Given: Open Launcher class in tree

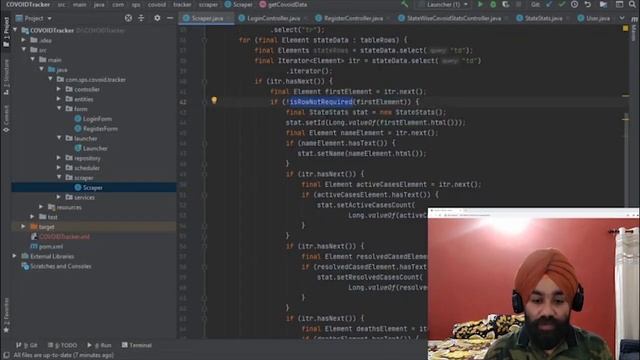Looking at the screenshot, I should coord(91,149).
